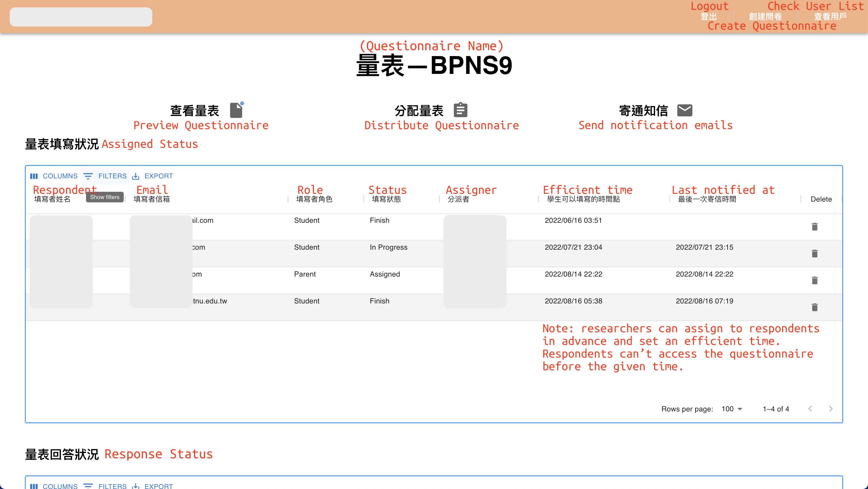Open the Rows per page 100 dropdown
The image size is (868, 489).
tap(732, 409)
